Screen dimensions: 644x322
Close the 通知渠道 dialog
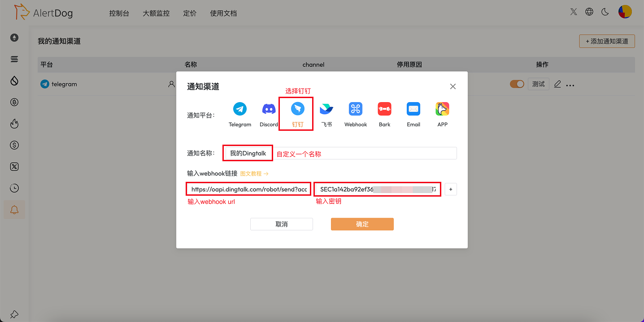(453, 86)
